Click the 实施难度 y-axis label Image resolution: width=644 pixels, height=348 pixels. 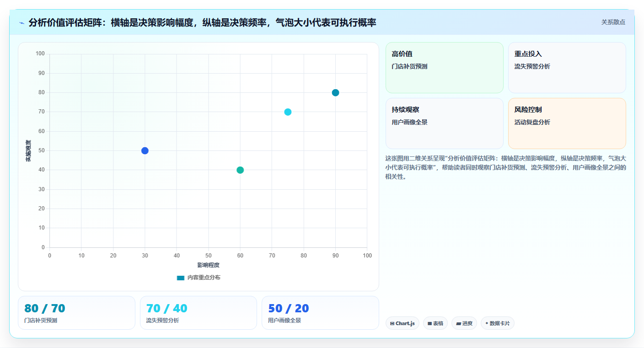pos(28,151)
